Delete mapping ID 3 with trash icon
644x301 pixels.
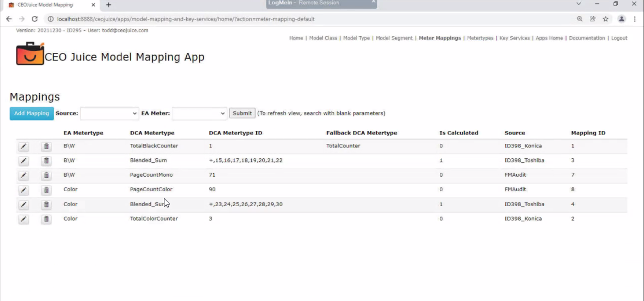(46, 161)
